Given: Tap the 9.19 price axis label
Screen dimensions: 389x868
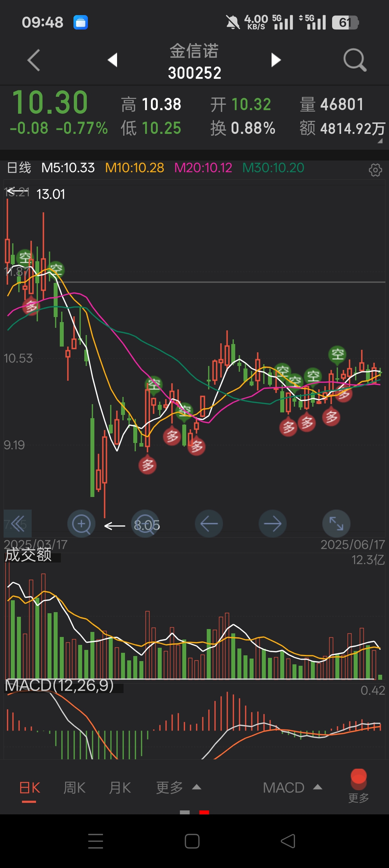Looking at the screenshot, I should (x=14, y=445).
